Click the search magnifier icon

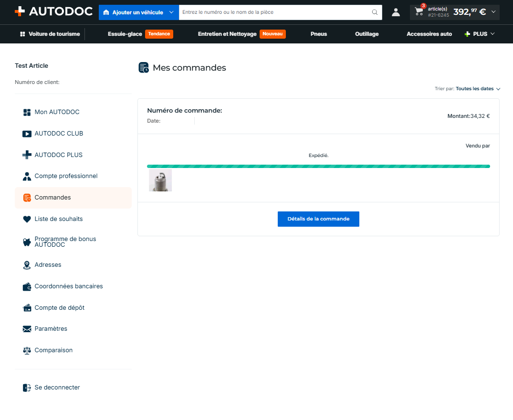(x=375, y=12)
